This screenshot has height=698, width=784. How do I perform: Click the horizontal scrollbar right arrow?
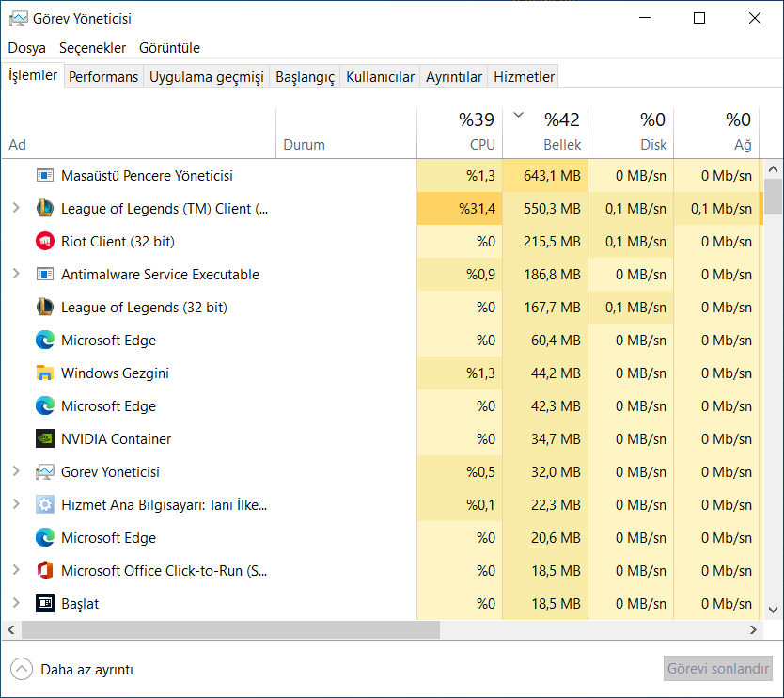pos(754,630)
